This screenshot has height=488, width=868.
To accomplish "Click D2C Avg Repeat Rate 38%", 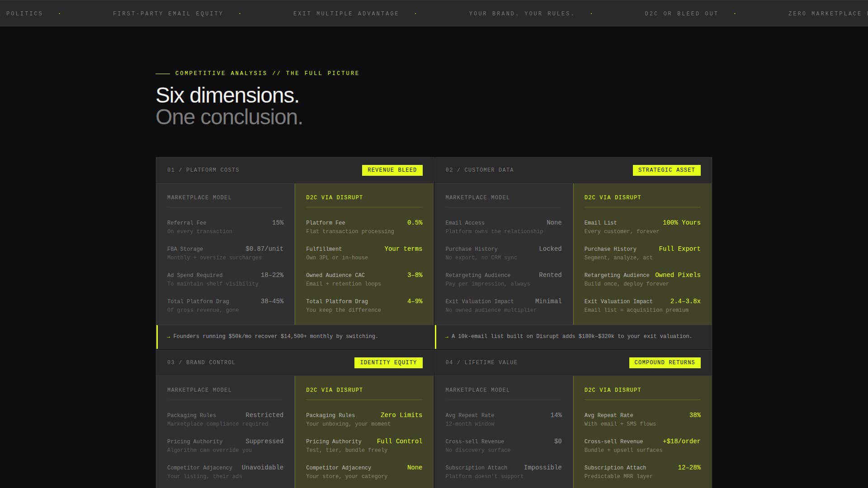I will pos(695,415).
